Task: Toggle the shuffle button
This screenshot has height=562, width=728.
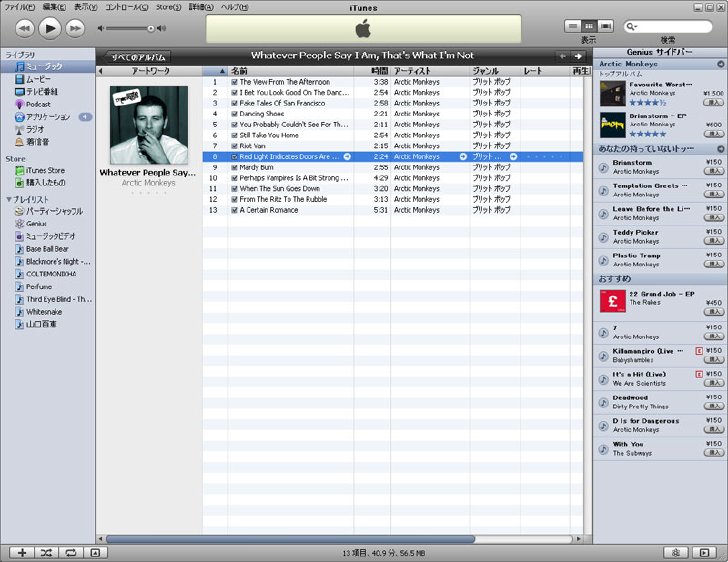Action: point(46,553)
